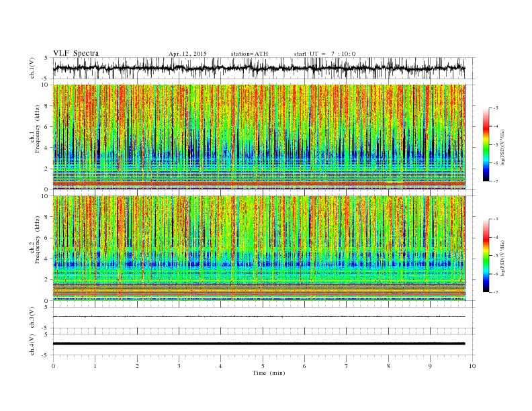
Task: Select the date text "Apr. 12, 2015"
Action: [x=187, y=54]
